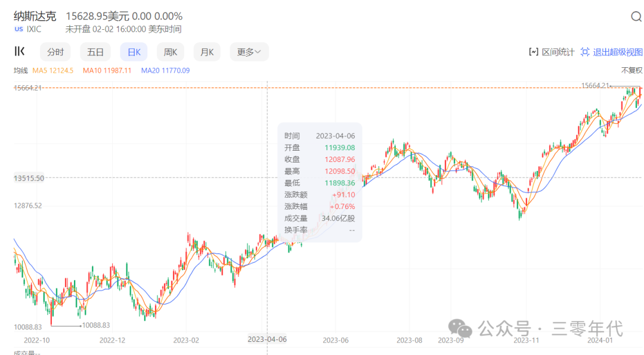Screen dimensions: 644x355
Task: Select the 日K daily chart tab
Action: point(134,52)
